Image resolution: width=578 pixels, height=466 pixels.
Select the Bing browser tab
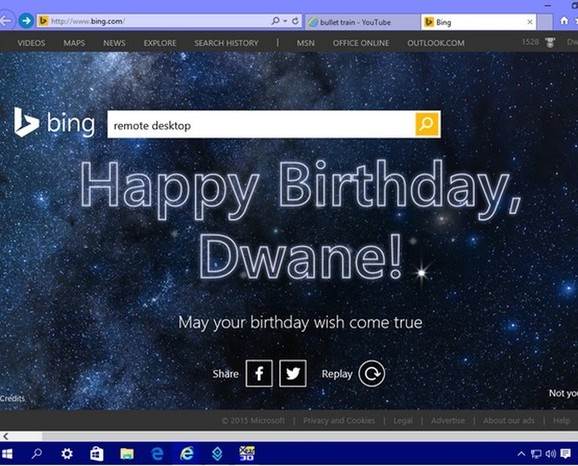tap(478, 22)
